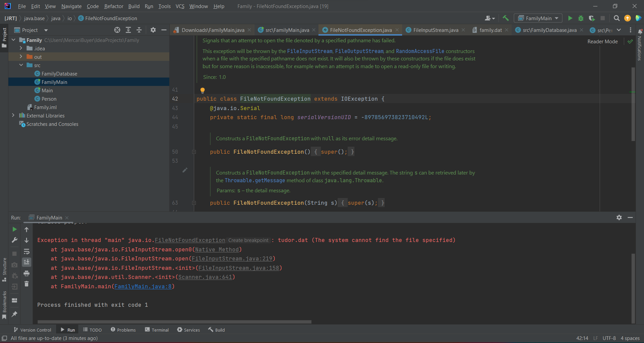The image size is (644, 343).
Task: Open Search Everywhere magnifier
Action: point(616,18)
